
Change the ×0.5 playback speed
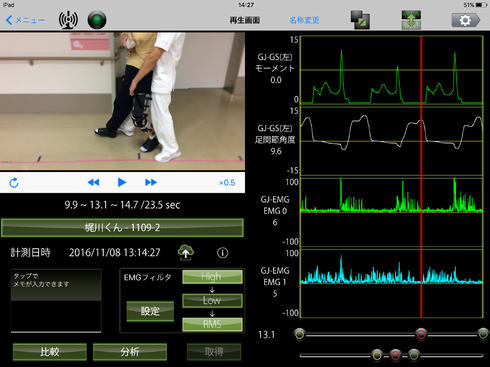pyautogui.click(x=227, y=183)
